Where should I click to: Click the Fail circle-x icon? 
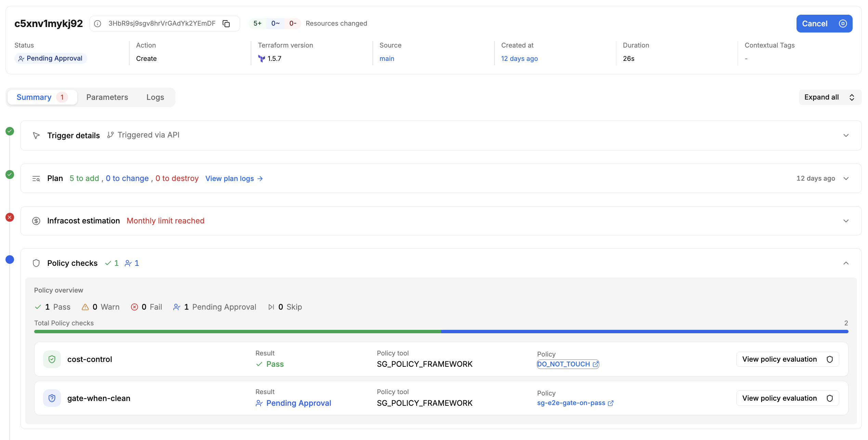pos(134,307)
